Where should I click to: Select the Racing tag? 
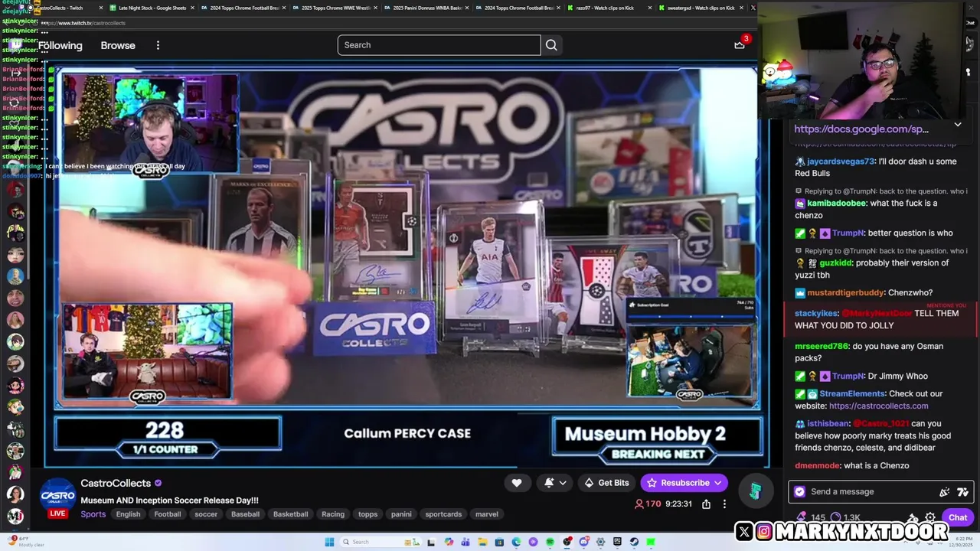[x=333, y=514]
